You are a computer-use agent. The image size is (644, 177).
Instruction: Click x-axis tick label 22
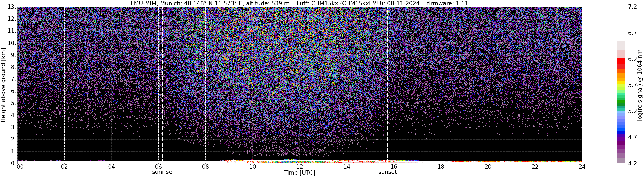[x=535, y=167]
